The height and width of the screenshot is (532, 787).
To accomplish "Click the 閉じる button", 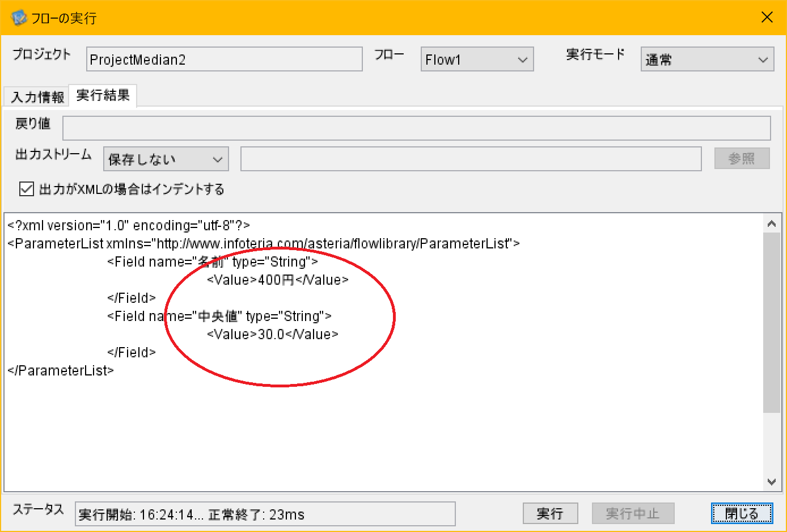I will click(742, 514).
